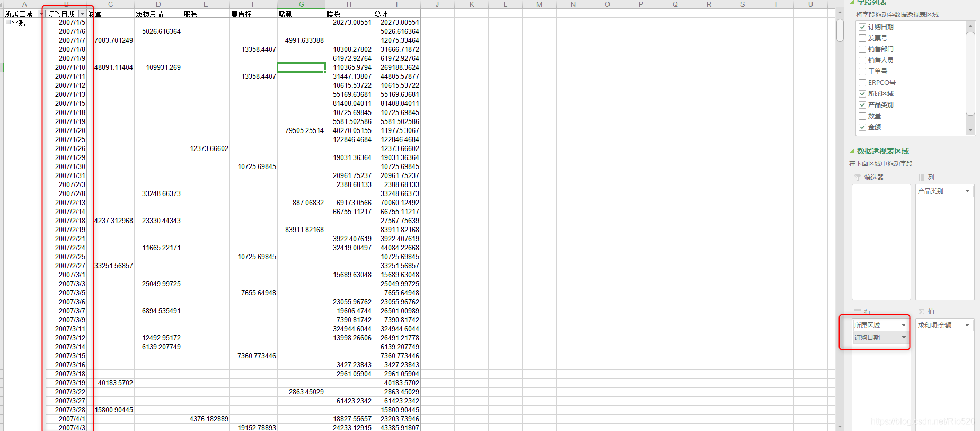The height and width of the screenshot is (431, 980).
Task: Click the 彩盒 column header cell
Action: point(110,14)
